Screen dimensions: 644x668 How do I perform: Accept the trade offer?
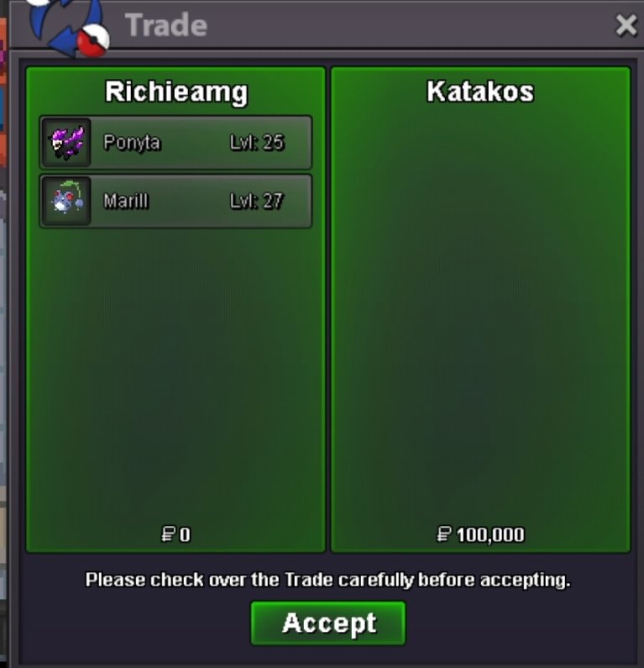click(x=328, y=623)
